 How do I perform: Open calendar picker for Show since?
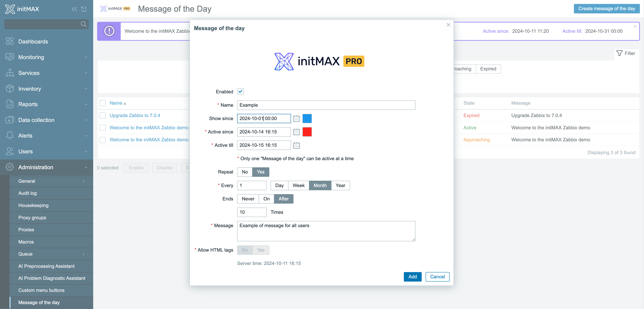296,119
